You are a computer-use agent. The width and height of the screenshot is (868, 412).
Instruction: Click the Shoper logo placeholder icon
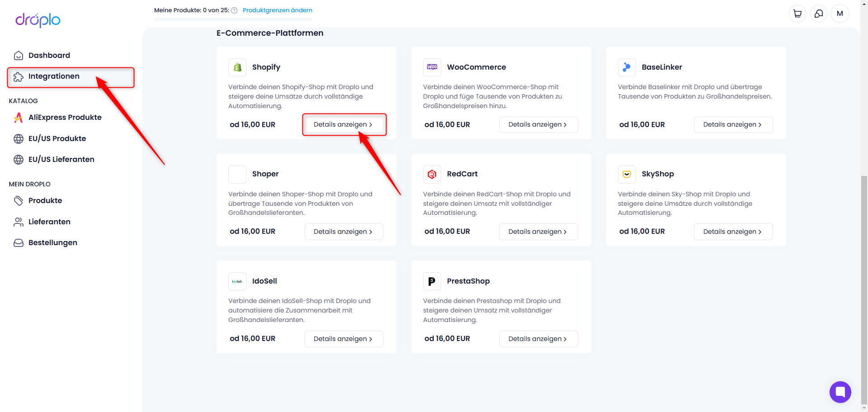click(237, 174)
